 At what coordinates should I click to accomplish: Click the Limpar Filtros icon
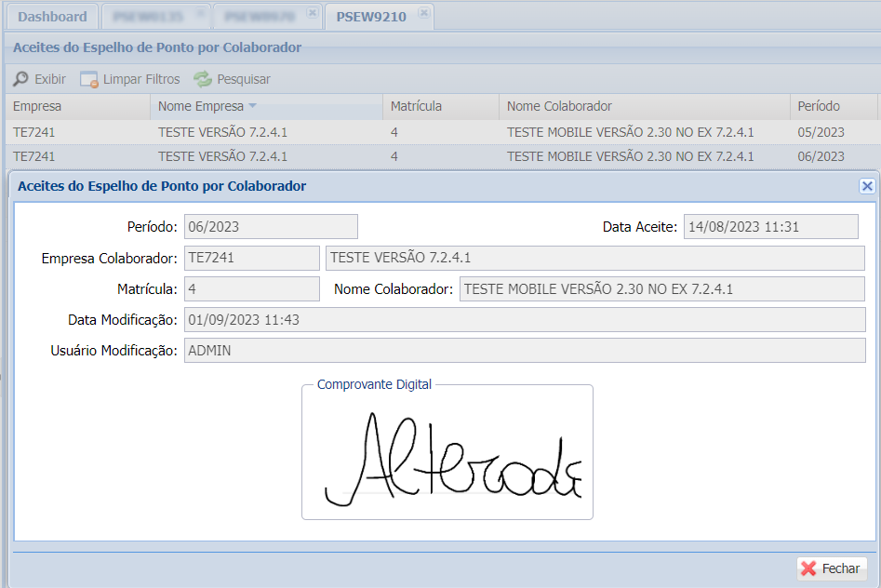(89, 79)
